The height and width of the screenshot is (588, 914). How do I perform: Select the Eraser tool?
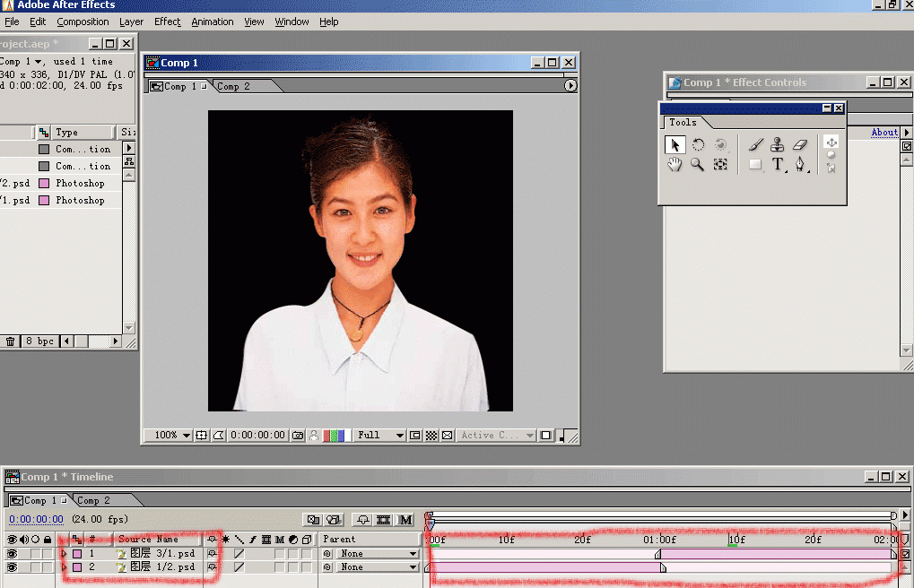click(x=801, y=144)
